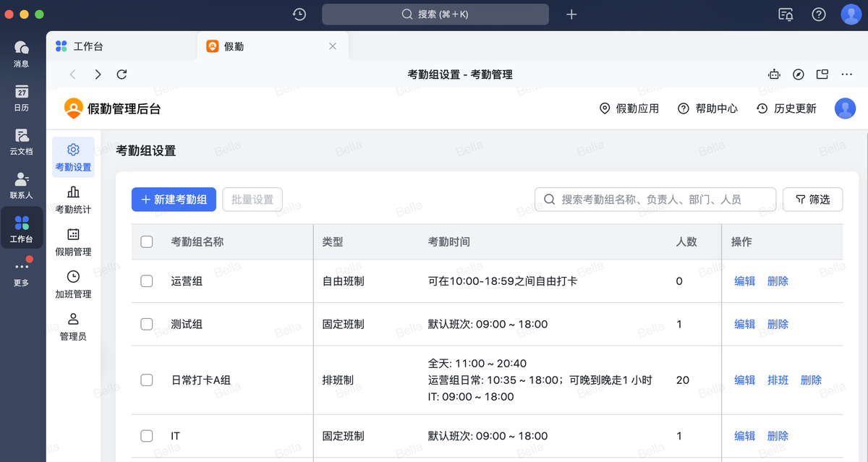Create a new group with 新建考勤组
Screen dimensions: 868x462
(x=174, y=199)
